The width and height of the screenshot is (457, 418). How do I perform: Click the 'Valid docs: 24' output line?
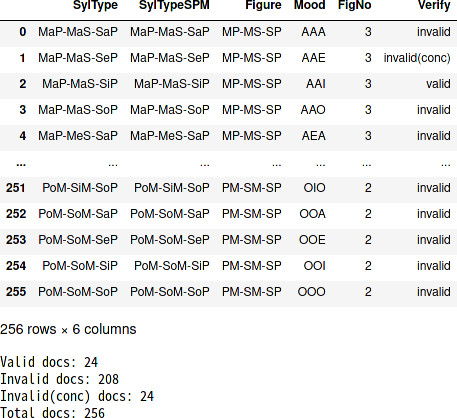tap(49, 362)
